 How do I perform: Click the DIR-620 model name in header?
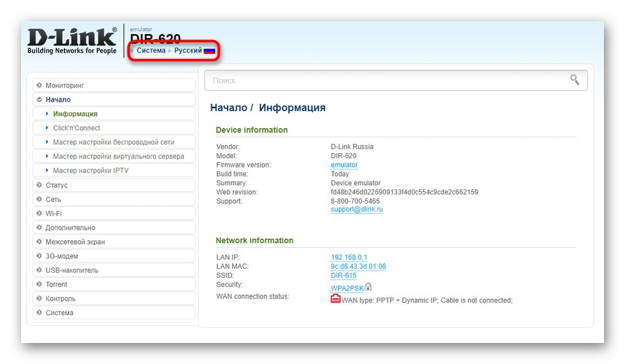[155, 39]
